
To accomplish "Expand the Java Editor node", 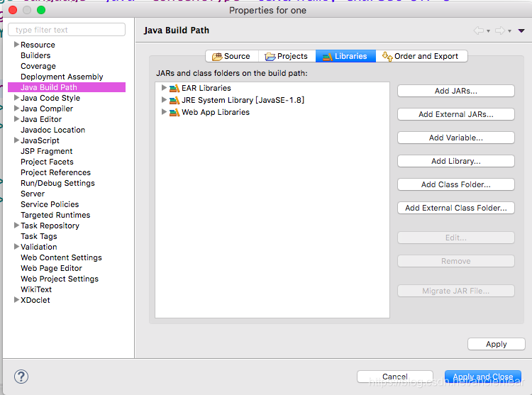I will click(16, 119).
